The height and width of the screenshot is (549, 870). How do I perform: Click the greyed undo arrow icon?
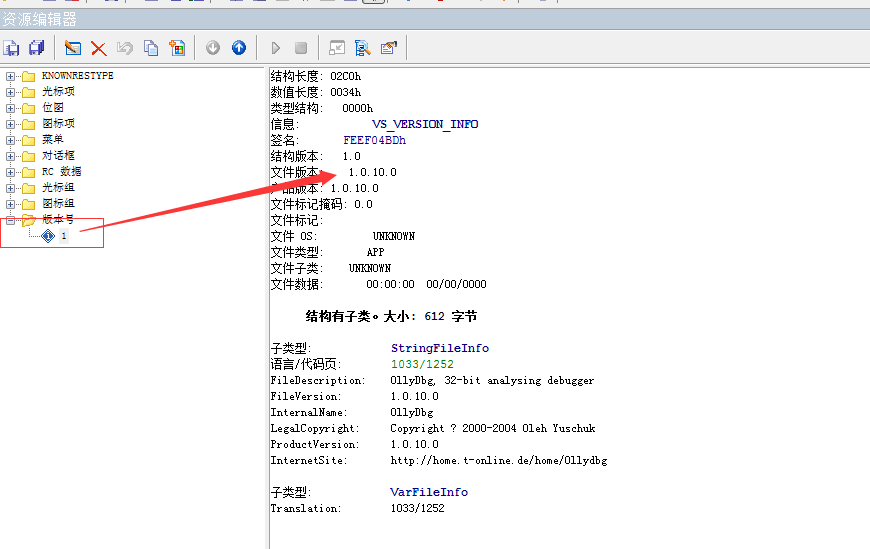pyautogui.click(x=125, y=48)
